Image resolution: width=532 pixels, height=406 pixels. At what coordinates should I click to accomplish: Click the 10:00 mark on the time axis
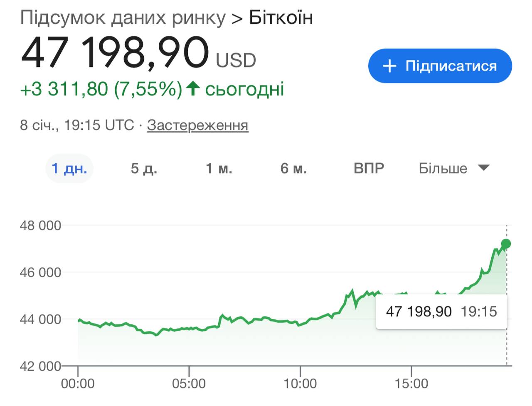pyautogui.click(x=300, y=383)
